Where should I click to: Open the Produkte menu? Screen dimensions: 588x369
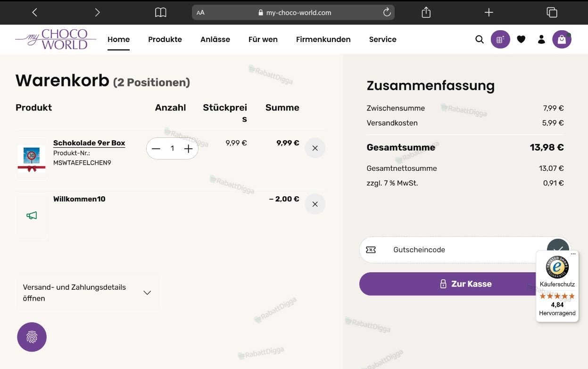[x=165, y=40]
